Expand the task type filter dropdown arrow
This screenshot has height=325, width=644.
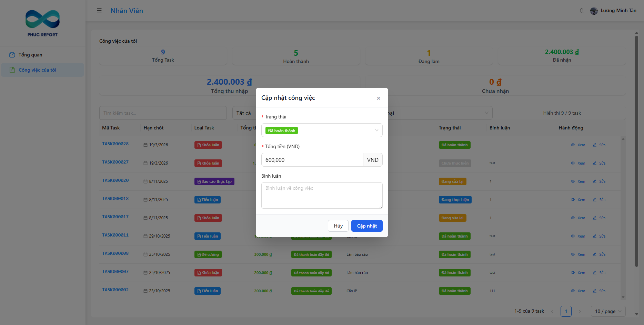[486, 113]
